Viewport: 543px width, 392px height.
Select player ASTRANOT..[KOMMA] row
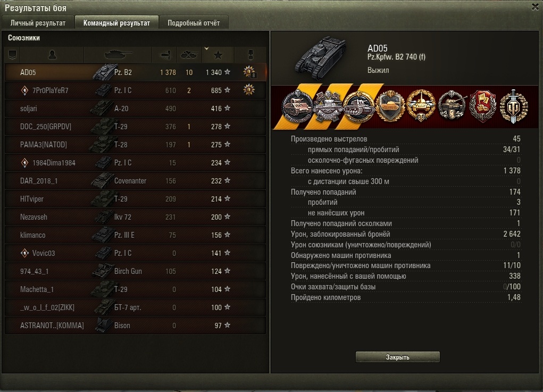tap(136, 326)
